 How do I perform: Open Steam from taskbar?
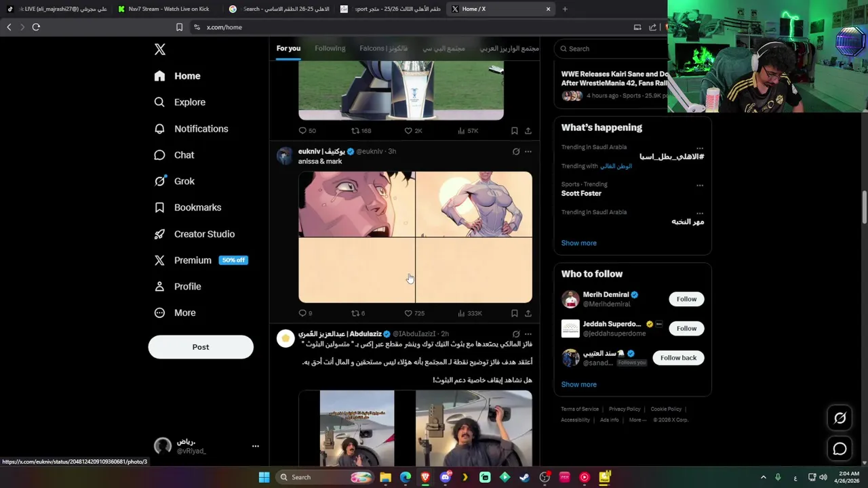pos(524,477)
